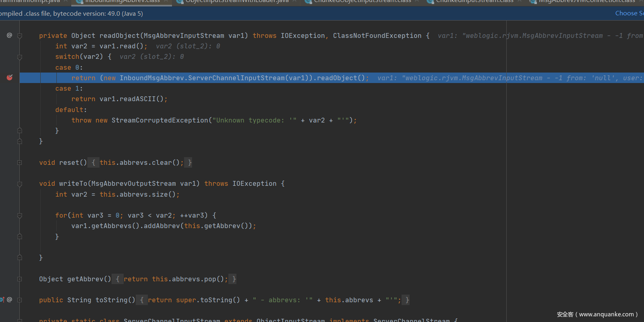The height and width of the screenshot is (322, 644).
Task: Collapse the switch(var2) block fold marker
Action: coord(20,57)
